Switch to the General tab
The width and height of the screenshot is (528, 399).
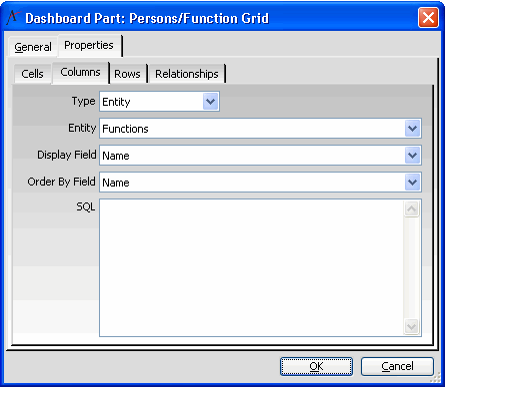coord(33,47)
